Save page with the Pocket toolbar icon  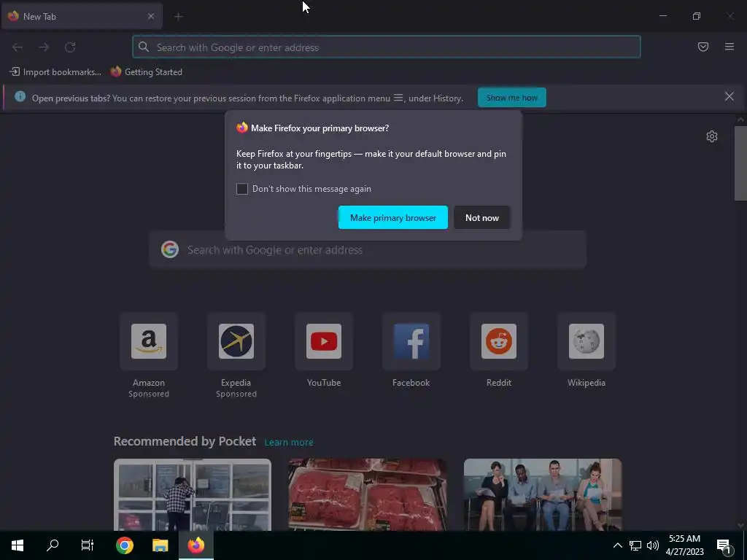(x=703, y=47)
